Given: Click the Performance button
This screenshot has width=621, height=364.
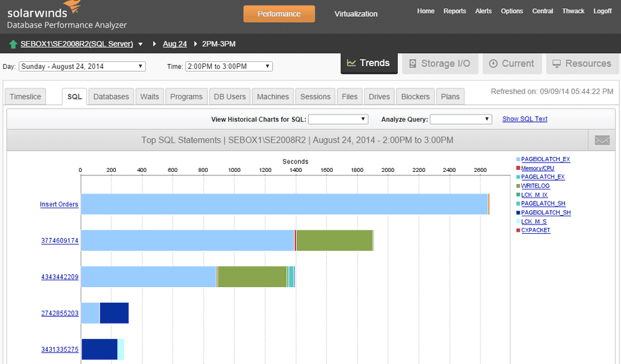Looking at the screenshot, I should (279, 13).
